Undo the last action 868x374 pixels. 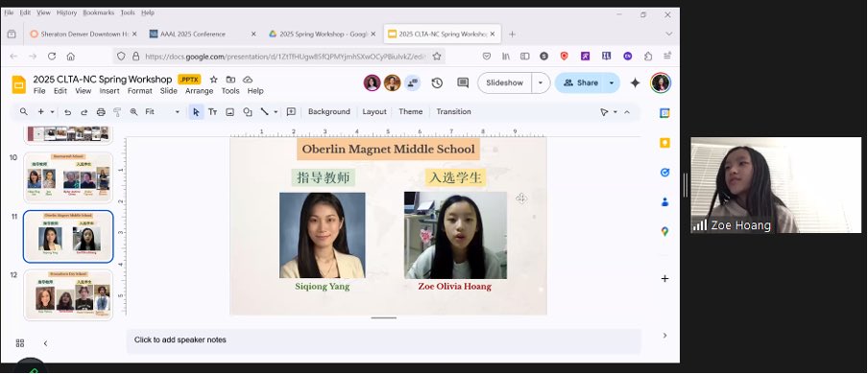click(x=67, y=112)
